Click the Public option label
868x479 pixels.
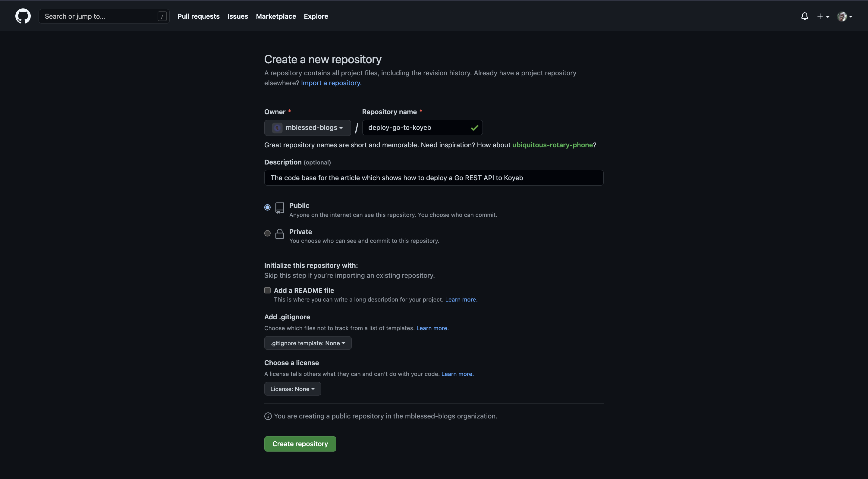coord(299,205)
